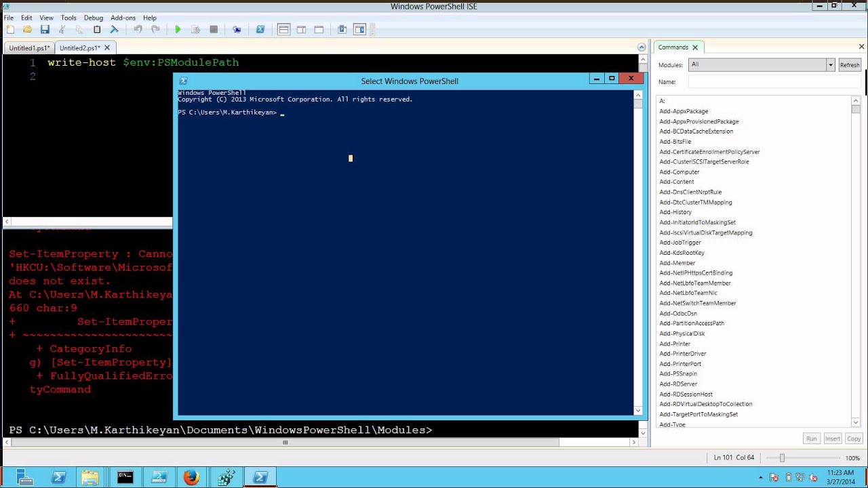The height and width of the screenshot is (488, 868).
Task: Toggle Show Command Add-on pane icon
Action: [x=359, y=29]
